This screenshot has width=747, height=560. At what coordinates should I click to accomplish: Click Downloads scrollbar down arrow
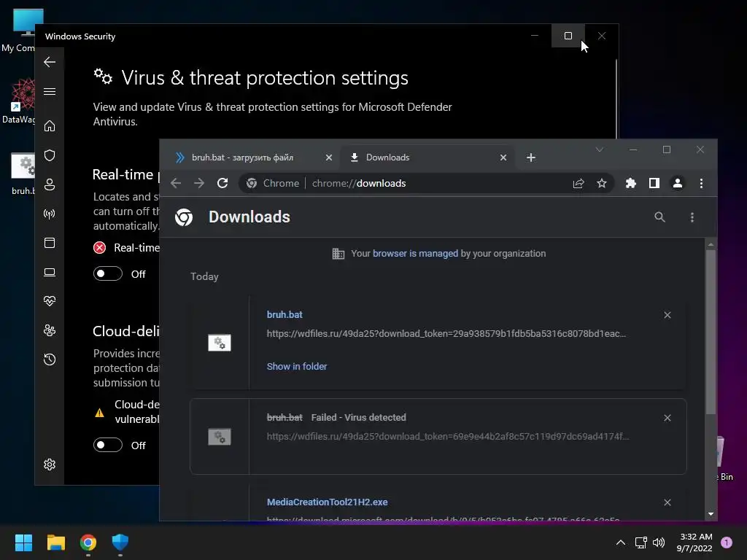tap(711, 514)
